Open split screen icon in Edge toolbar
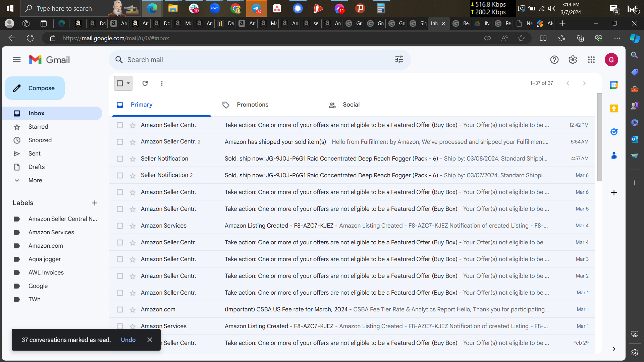The image size is (644, 362). click(543, 38)
